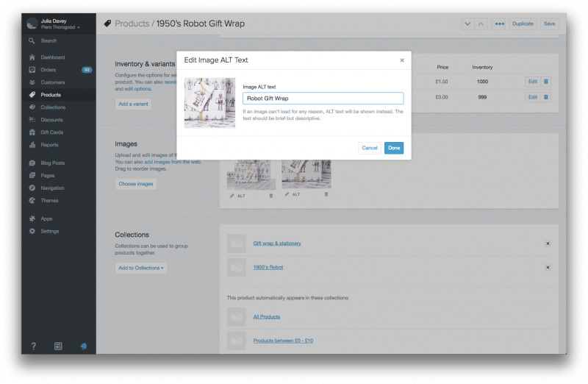Viewport: 588px width, 384px height.
Task: Edit the variant priced £1.50
Action: click(x=532, y=82)
